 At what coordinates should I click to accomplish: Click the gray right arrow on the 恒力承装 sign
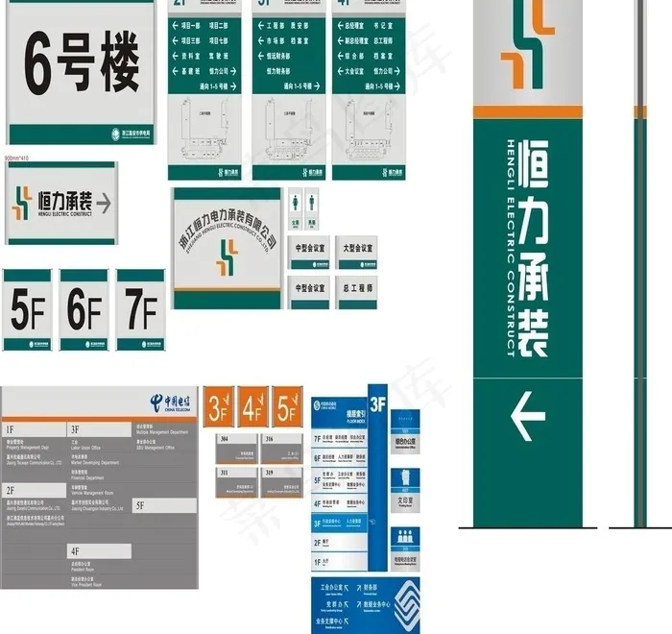point(104,203)
